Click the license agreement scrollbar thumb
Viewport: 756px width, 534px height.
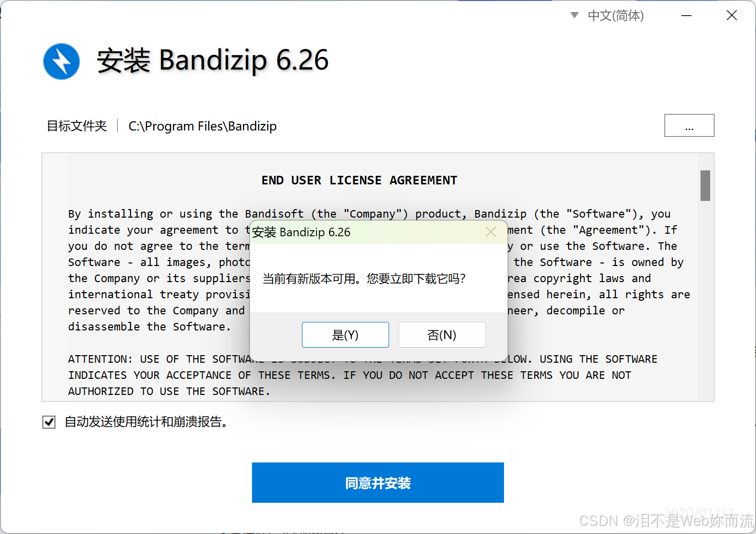point(705,185)
